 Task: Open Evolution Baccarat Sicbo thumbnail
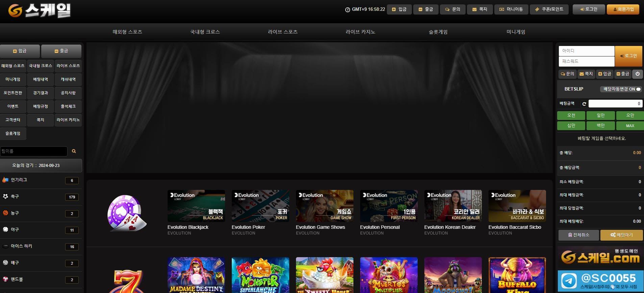click(x=517, y=206)
